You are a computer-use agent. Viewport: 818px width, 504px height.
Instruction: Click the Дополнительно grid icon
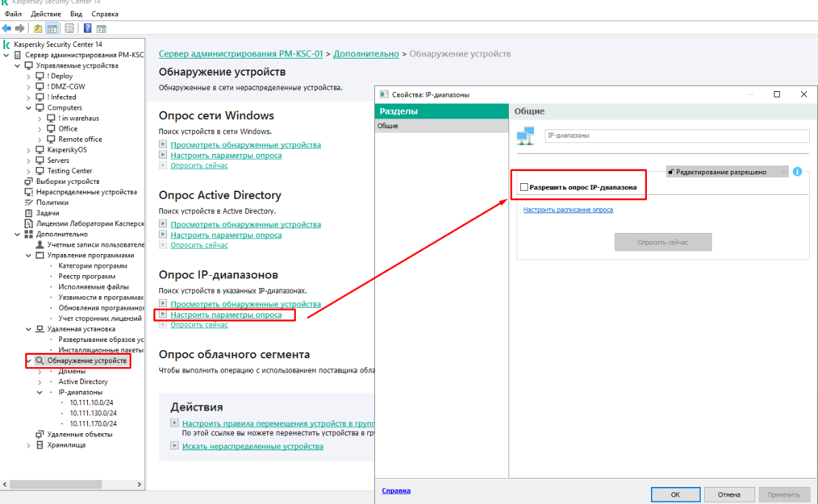click(x=29, y=234)
